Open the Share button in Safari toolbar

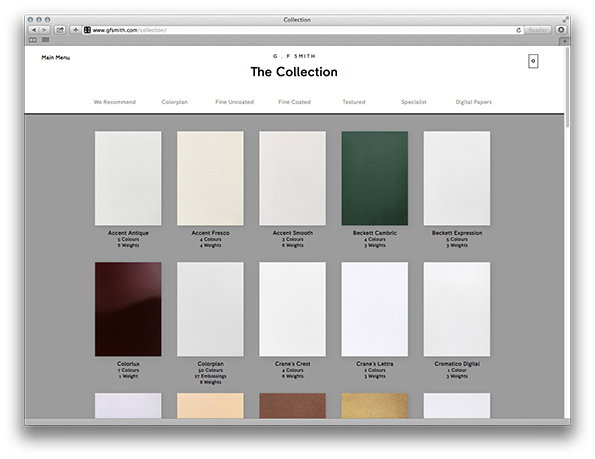(x=60, y=30)
